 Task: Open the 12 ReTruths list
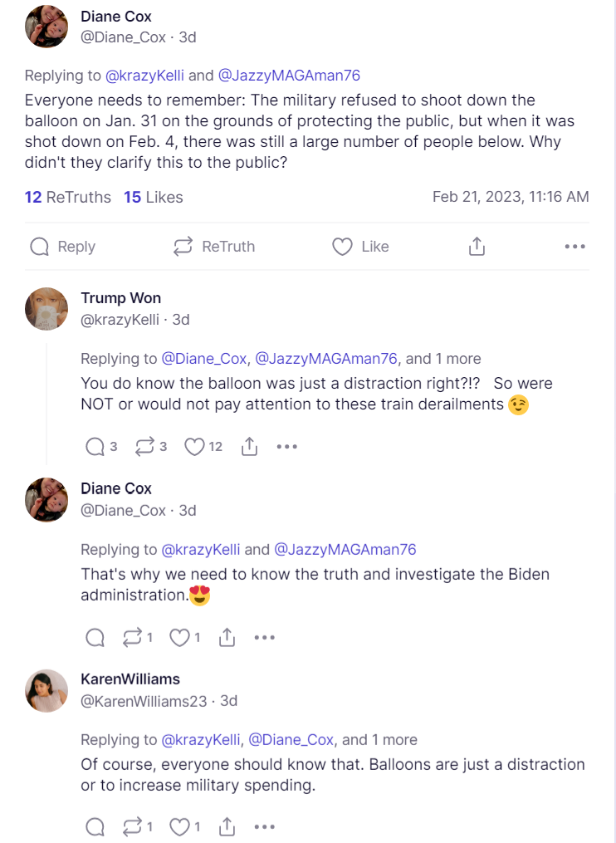pyautogui.click(x=68, y=197)
